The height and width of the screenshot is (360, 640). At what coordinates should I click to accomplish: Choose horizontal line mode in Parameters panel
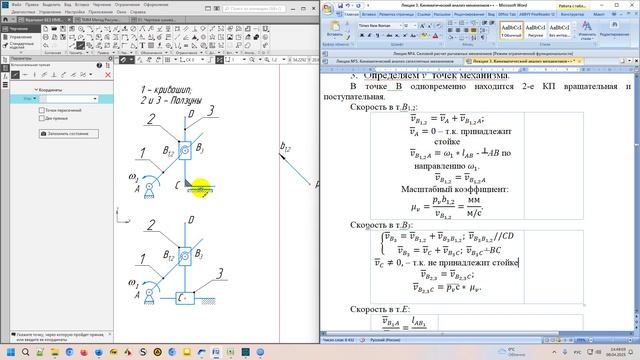[x=25, y=75]
